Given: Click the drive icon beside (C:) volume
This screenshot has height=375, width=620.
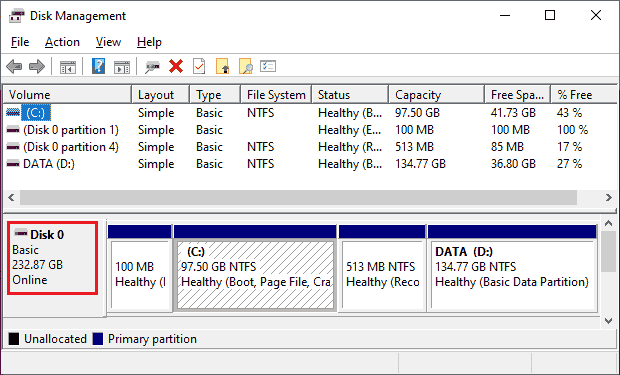Looking at the screenshot, I should pos(13,113).
